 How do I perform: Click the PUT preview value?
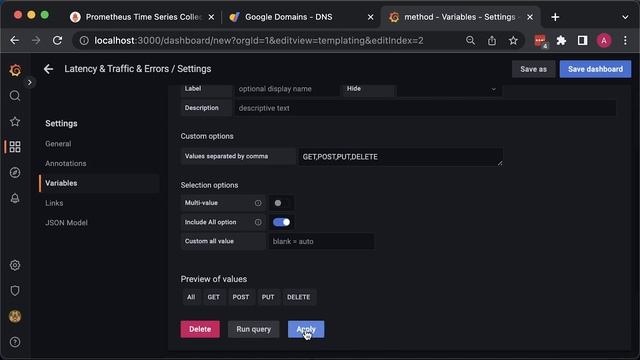coord(268,297)
